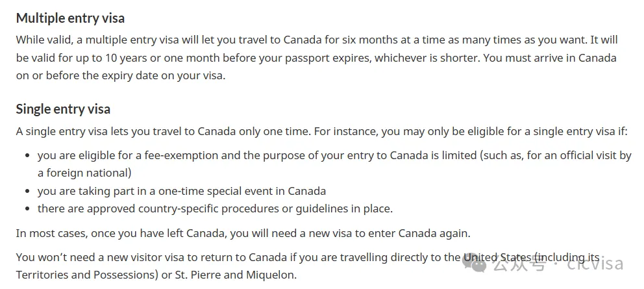Click the bullet dot before "you are taking part"
Screen dimensions: 644x289
point(27,192)
